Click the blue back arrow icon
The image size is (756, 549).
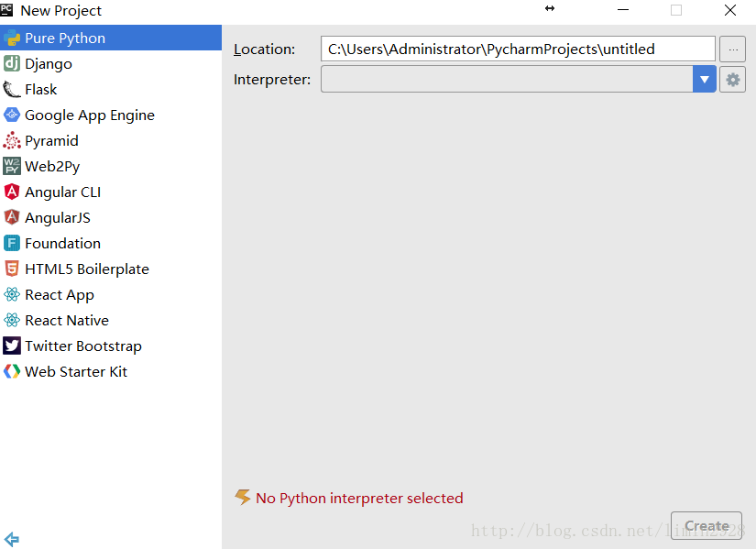coord(12,539)
